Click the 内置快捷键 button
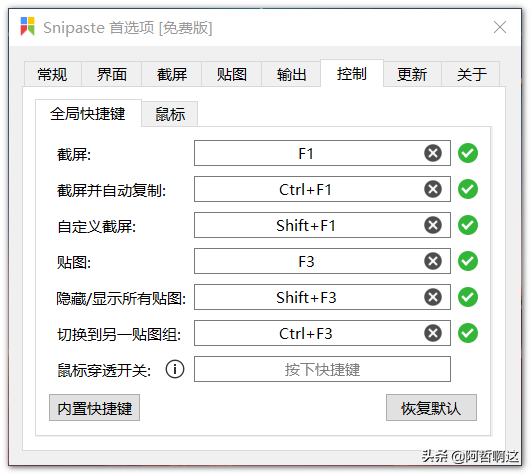The width and height of the screenshot is (531, 475). click(x=94, y=408)
